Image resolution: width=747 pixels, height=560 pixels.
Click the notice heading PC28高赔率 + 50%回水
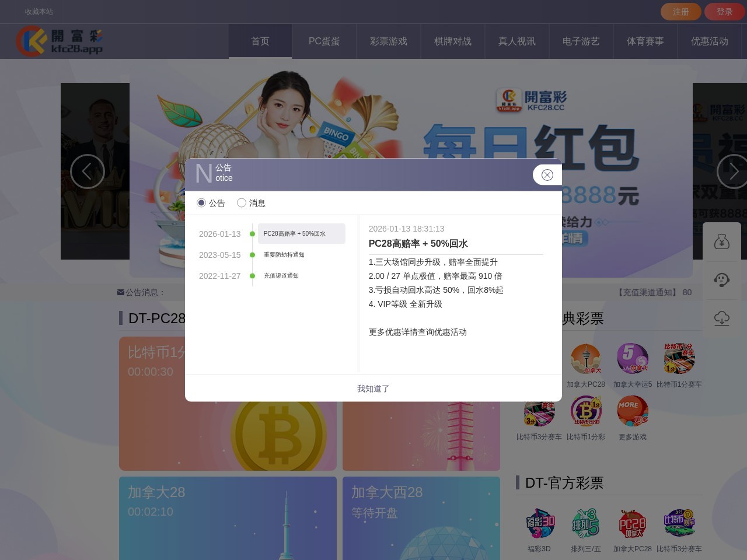(418, 244)
